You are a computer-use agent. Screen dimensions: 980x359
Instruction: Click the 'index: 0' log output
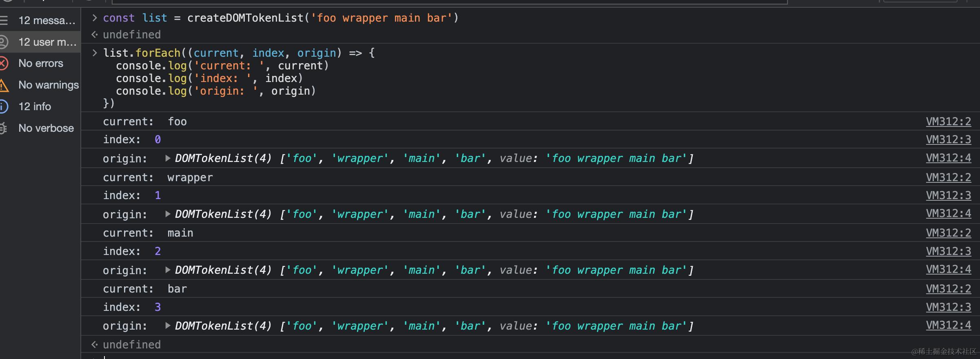click(x=132, y=140)
